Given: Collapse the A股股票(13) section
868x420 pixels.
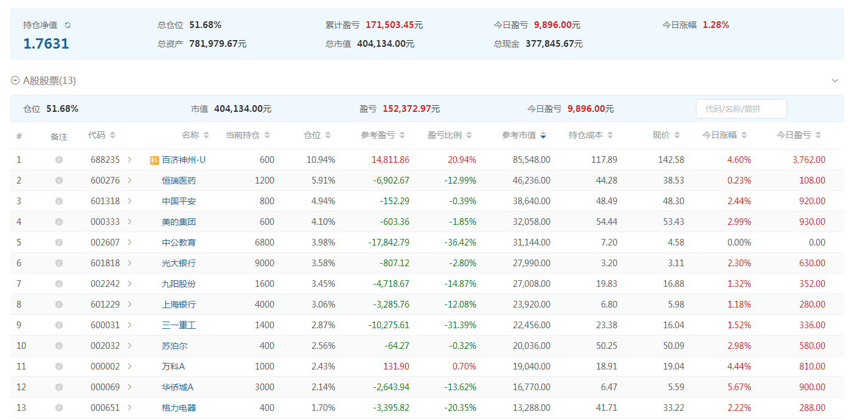Looking at the screenshot, I should coord(15,81).
